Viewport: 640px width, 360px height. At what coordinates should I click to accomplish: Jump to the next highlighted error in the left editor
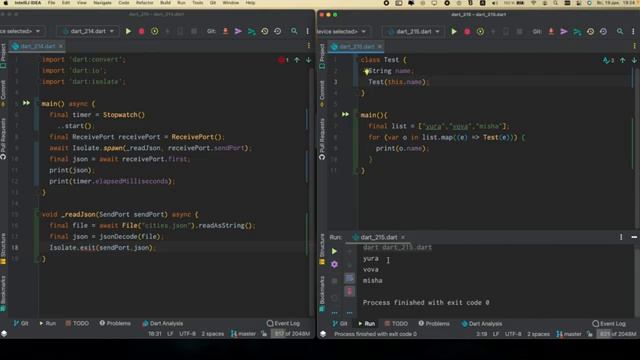[x=308, y=60]
